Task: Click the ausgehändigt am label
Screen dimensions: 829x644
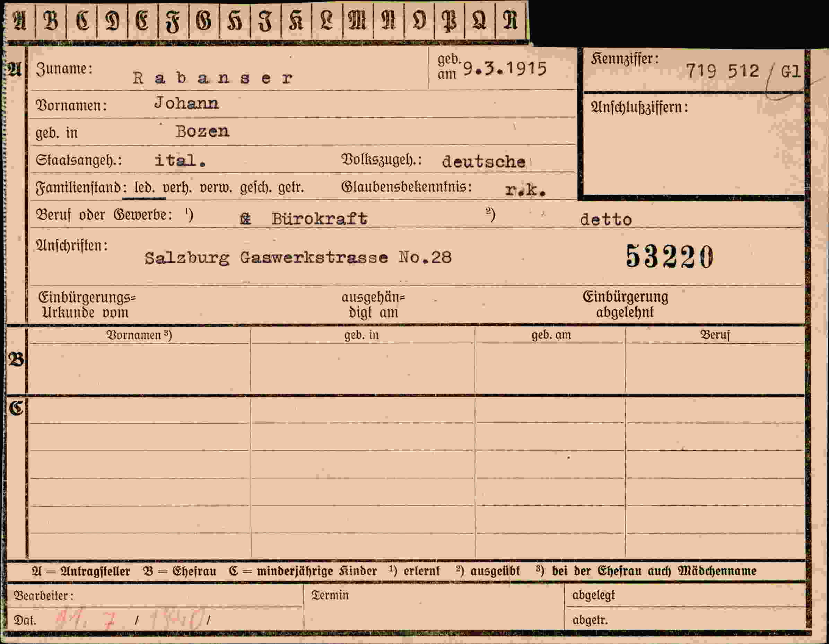Action: [373, 305]
